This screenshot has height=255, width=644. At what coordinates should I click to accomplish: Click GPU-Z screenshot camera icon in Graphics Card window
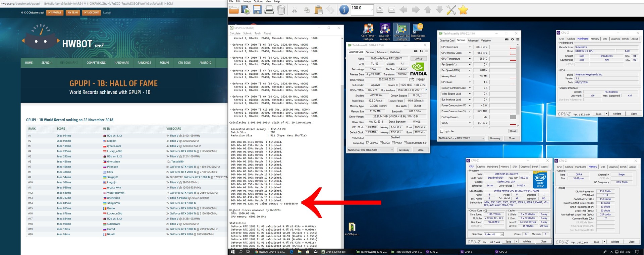tap(416, 51)
